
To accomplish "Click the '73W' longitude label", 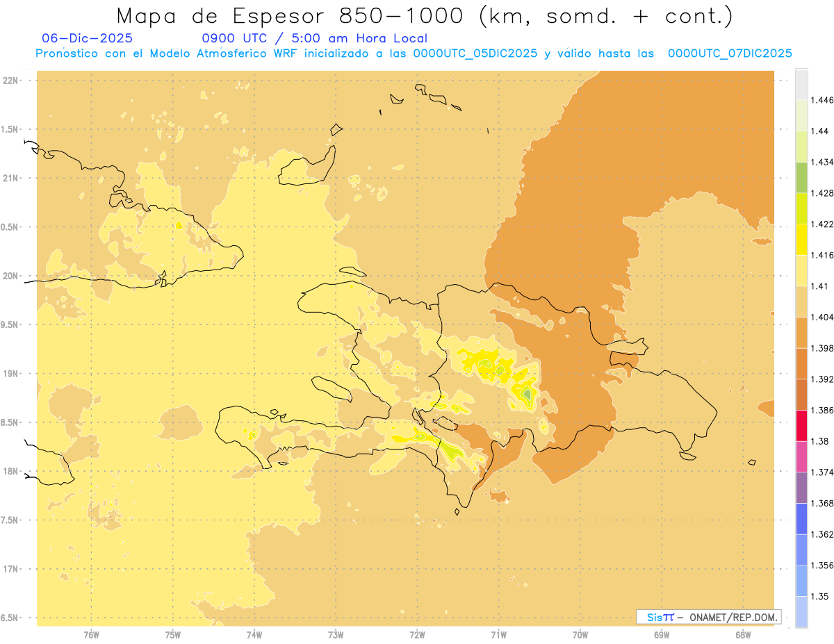I will [x=336, y=634].
